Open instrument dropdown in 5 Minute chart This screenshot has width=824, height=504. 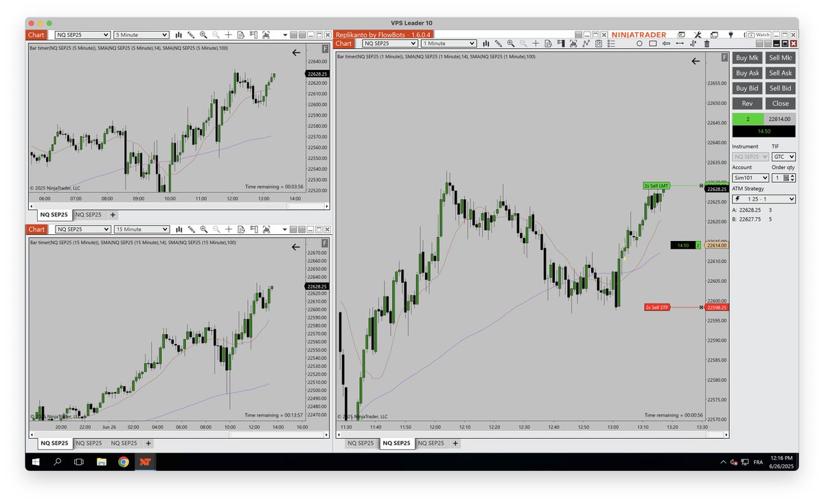pos(82,34)
